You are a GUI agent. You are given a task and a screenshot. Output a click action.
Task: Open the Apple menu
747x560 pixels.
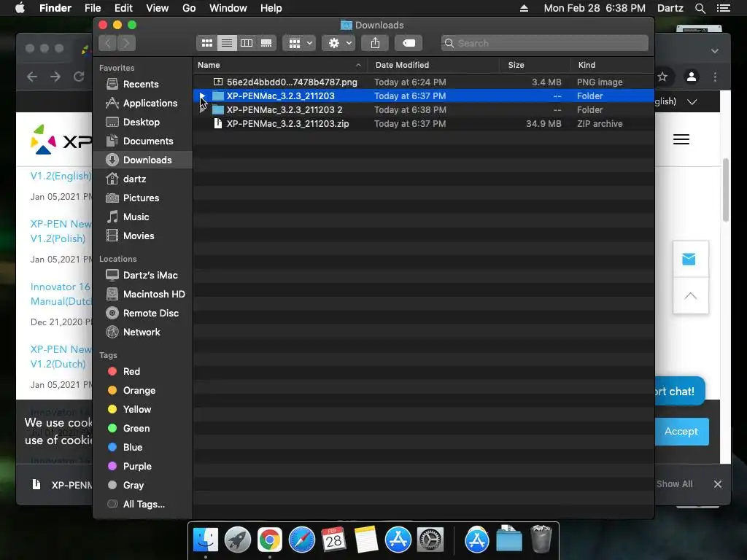(x=20, y=8)
